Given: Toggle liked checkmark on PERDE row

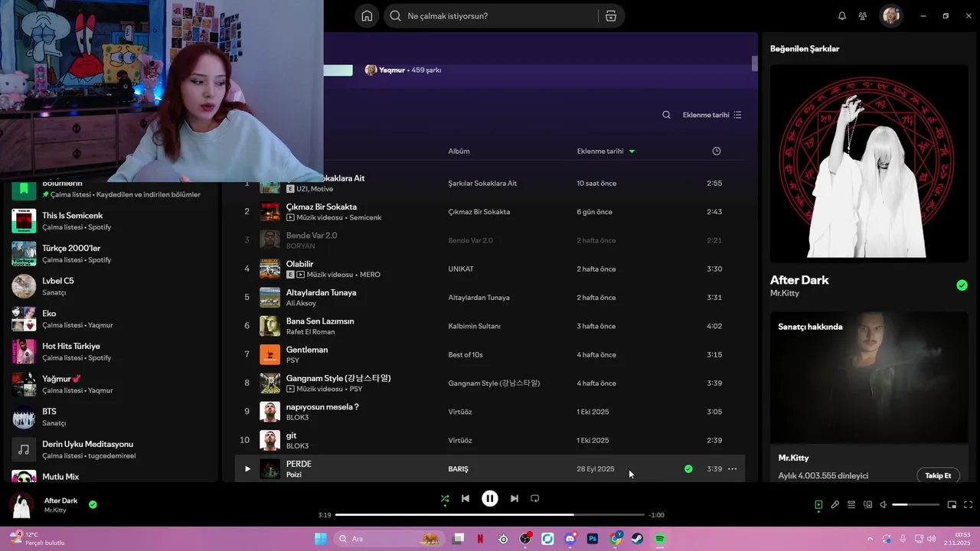Looking at the screenshot, I should pos(688,469).
